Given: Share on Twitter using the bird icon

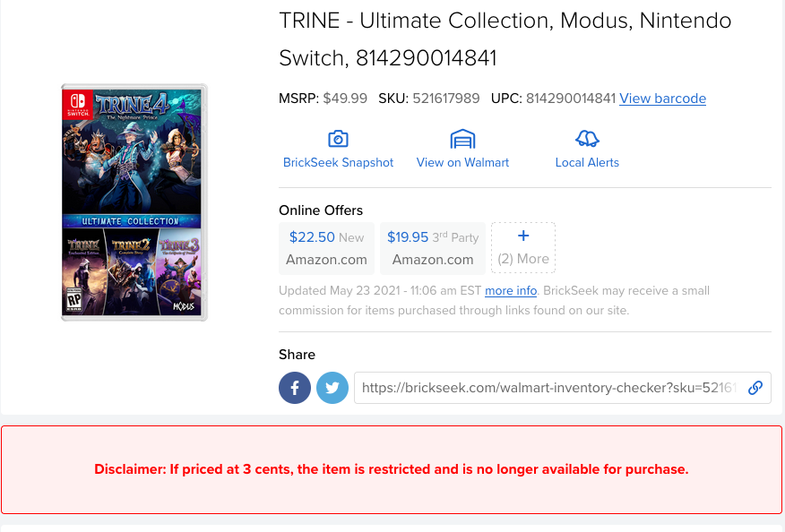Looking at the screenshot, I should click(332, 388).
